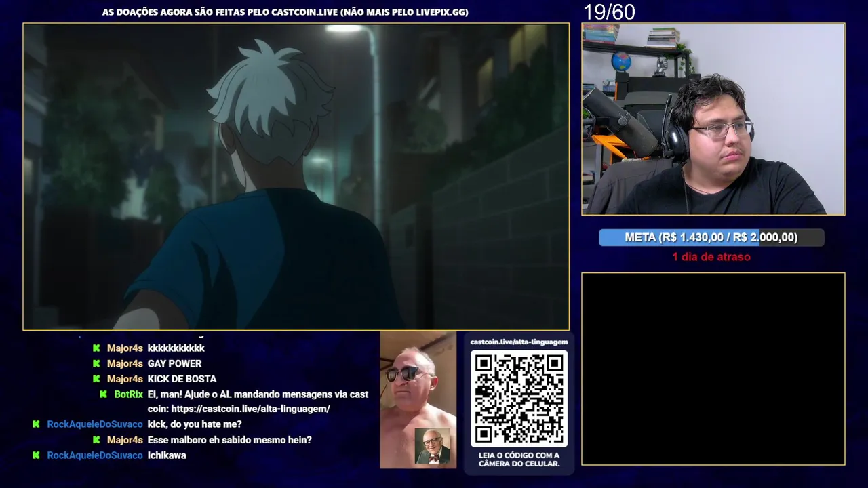
Task: Click the BotRix username in chat
Action: [128, 394]
